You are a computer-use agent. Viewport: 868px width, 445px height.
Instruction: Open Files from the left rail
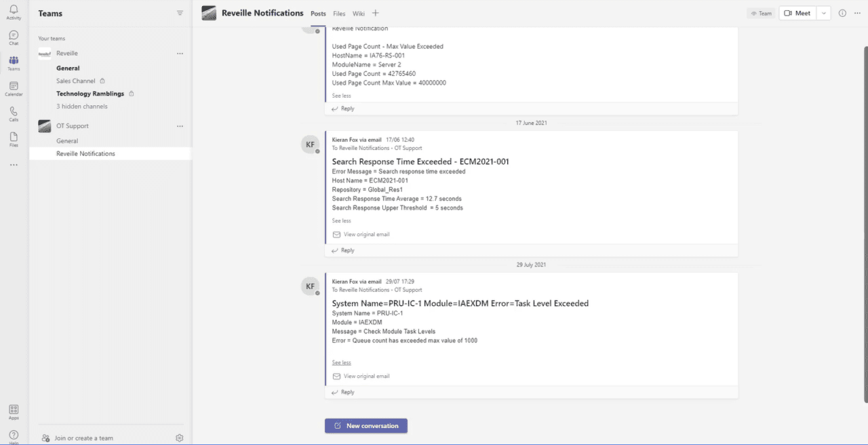[14, 138]
